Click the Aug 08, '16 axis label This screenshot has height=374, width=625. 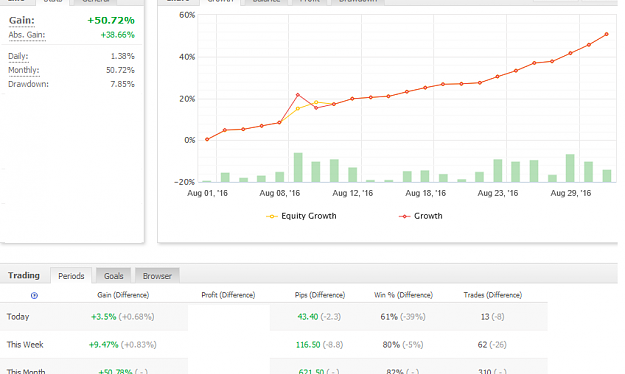[x=279, y=193]
